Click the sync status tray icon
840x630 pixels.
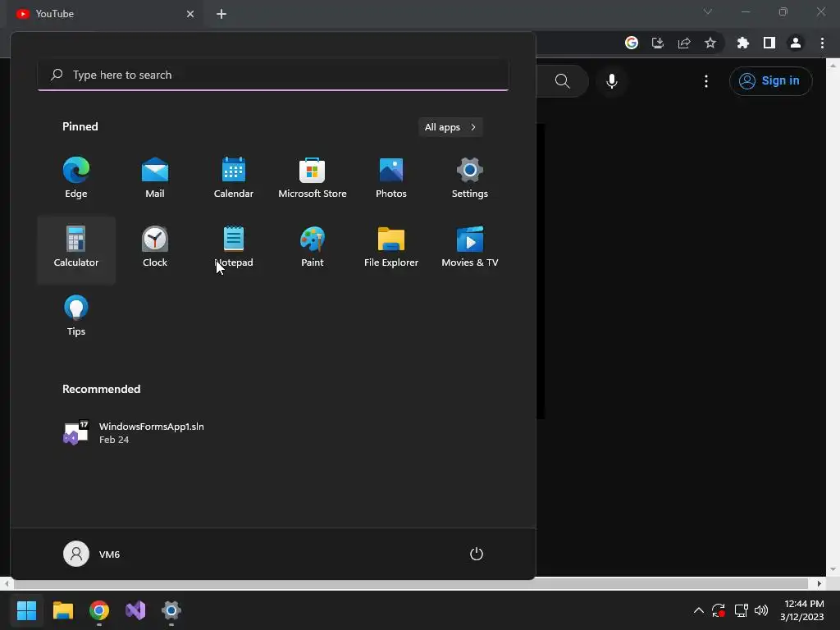[719, 610]
